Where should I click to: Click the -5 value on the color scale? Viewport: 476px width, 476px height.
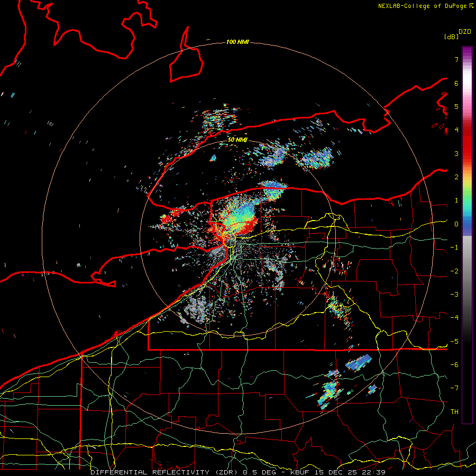[454, 342]
